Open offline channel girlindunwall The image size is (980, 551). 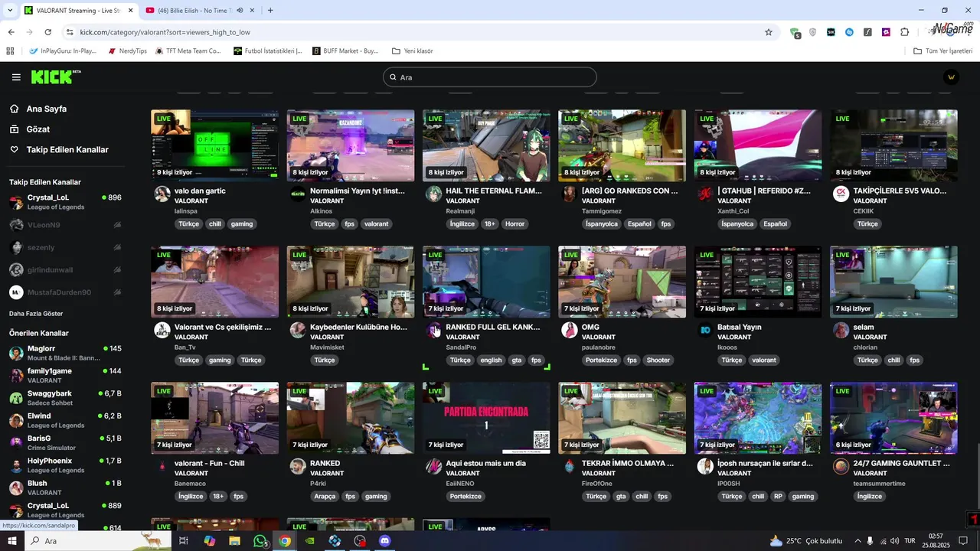[x=65, y=269]
